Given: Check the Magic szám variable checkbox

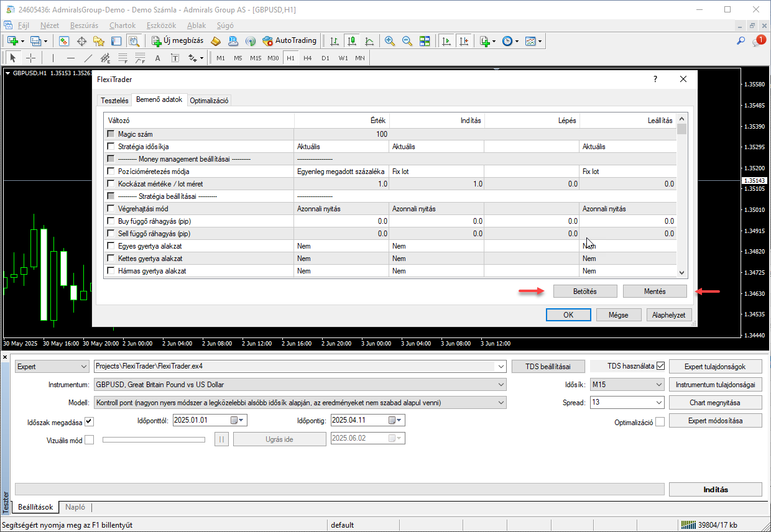Looking at the screenshot, I should 111,134.
